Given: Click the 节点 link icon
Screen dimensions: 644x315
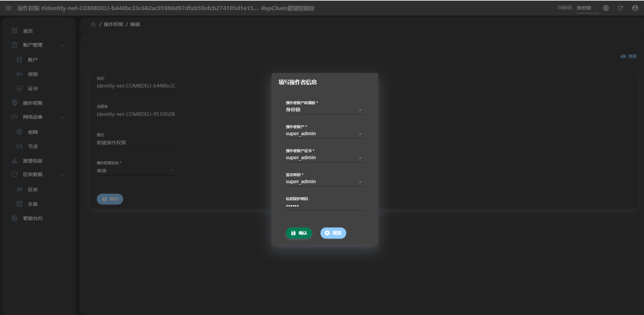Looking at the screenshot, I should pos(20,146).
